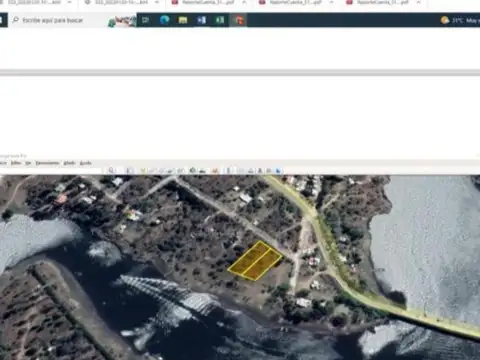Expand options arrow of last ReporteCuenta pdf
Viewport: 480px width, 360px height.
tap(419, 2)
